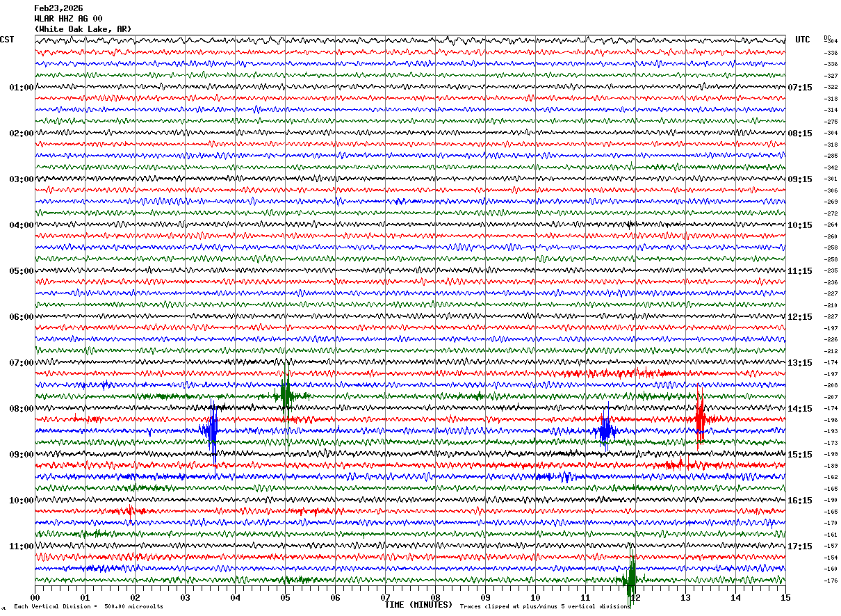Image resolution: width=841 pixels, height=616 pixels.
Task: Select the 15 minute tick on bottom axis
Action: (x=785, y=597)
